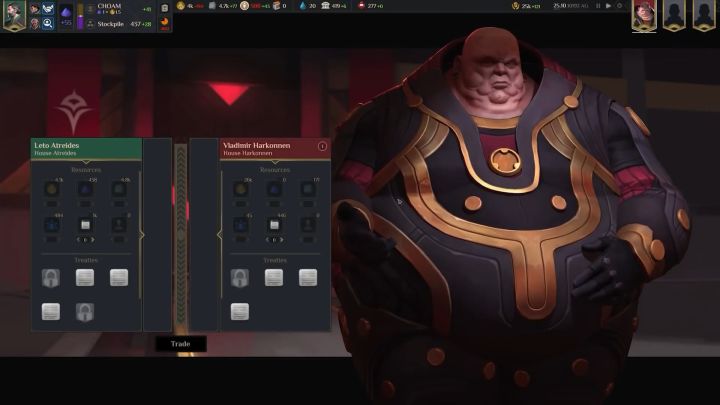The width and height of the screenshot is (720, 405).
Task: Pick treaty document in Atreides bottom row
Action: [51, 312]
